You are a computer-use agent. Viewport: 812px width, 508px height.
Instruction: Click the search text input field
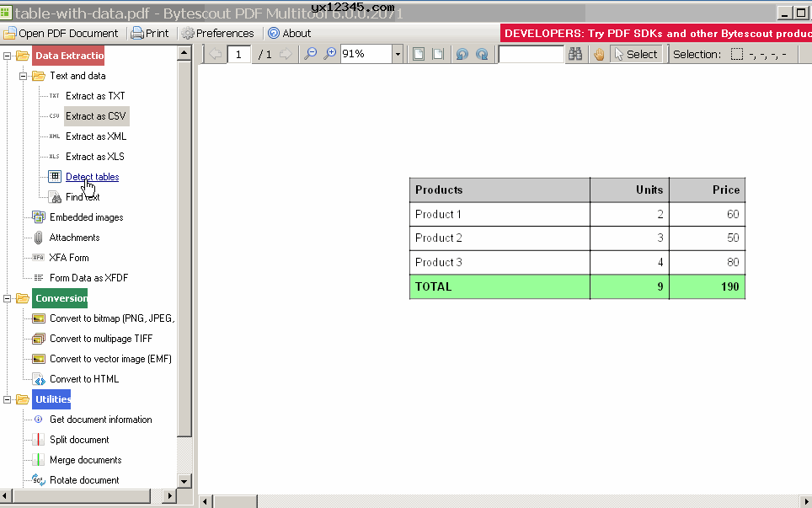(531, 54)
